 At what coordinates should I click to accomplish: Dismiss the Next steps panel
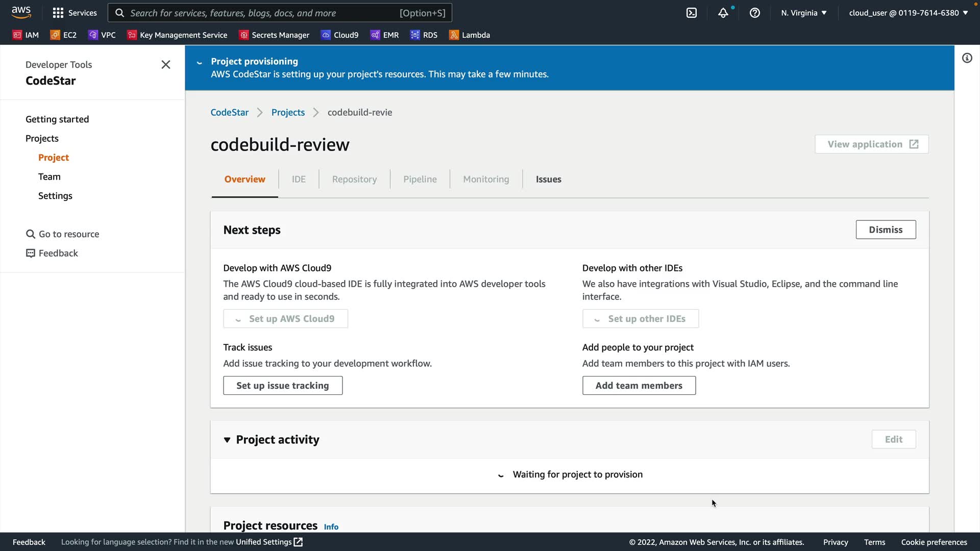886,230
